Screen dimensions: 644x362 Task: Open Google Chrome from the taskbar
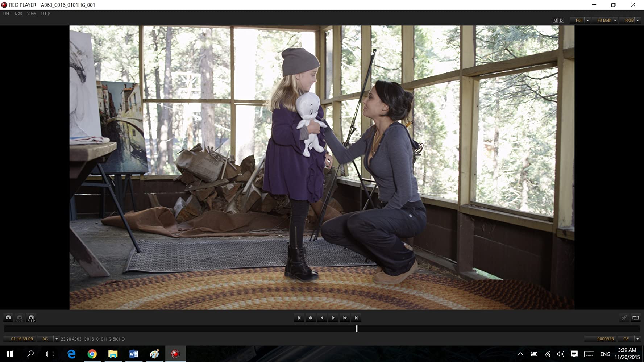point(92,354)
